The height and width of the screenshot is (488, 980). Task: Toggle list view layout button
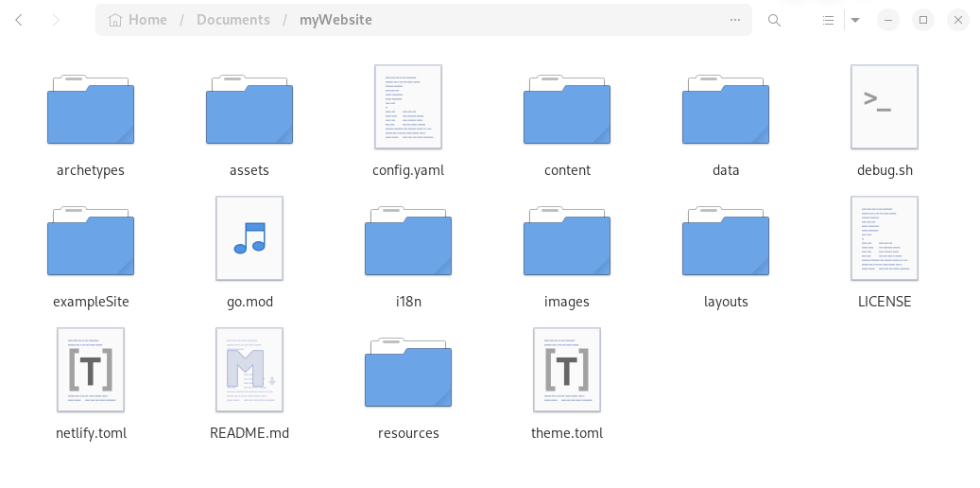(x=828, y=20)
